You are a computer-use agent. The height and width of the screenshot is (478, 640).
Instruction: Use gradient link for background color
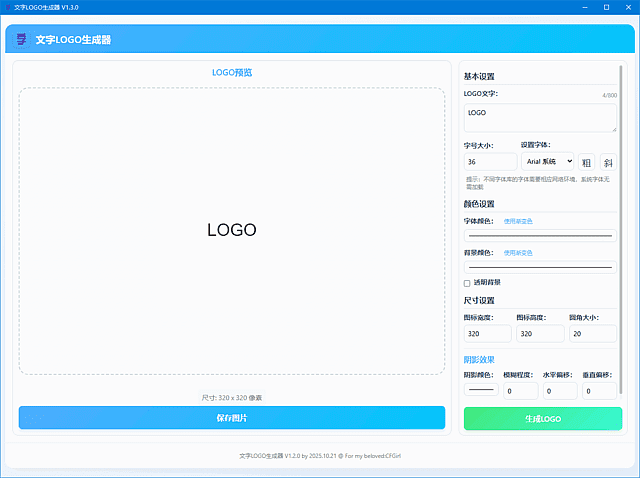point(518,253)
